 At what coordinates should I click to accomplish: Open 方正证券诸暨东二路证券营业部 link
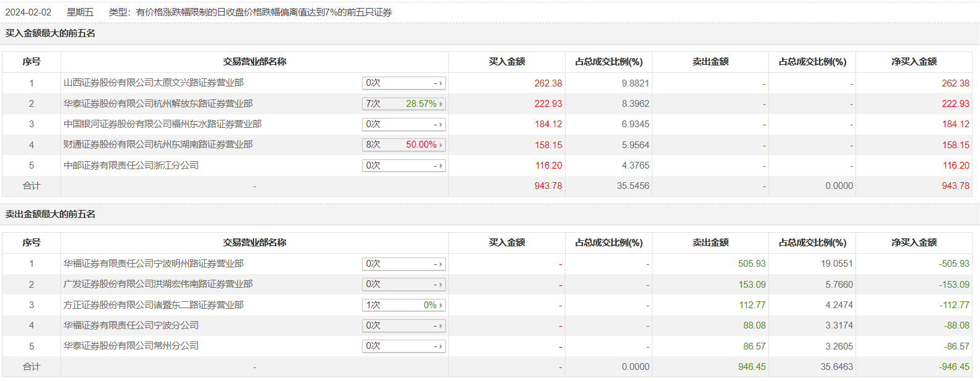click(154, 305)
